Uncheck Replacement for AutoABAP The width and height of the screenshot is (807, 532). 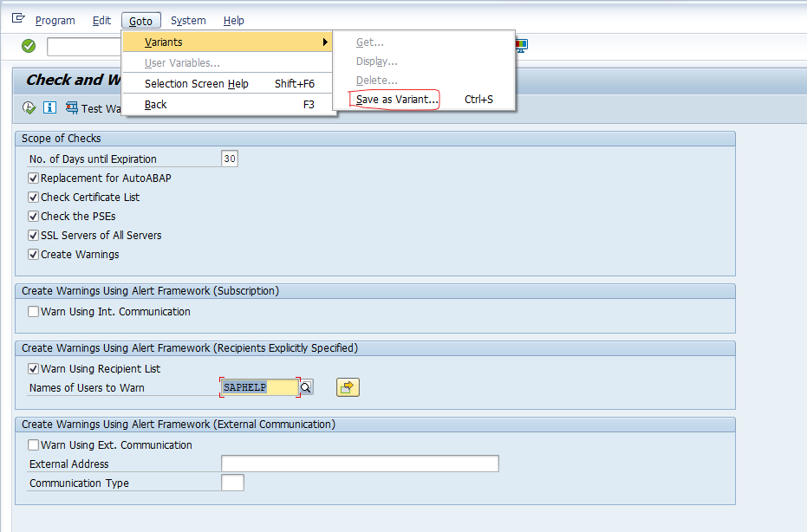pyautogui.click(x=34, y=178)
